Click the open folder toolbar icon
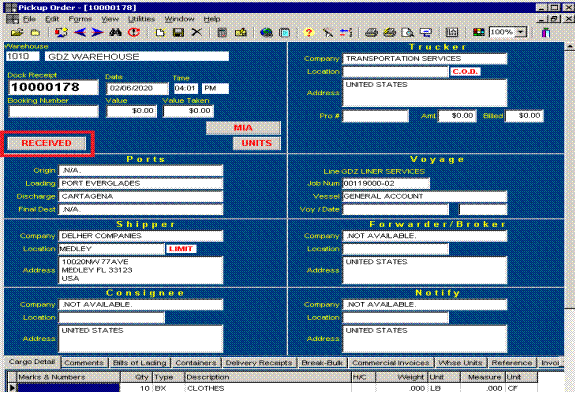 click(17, 33)
